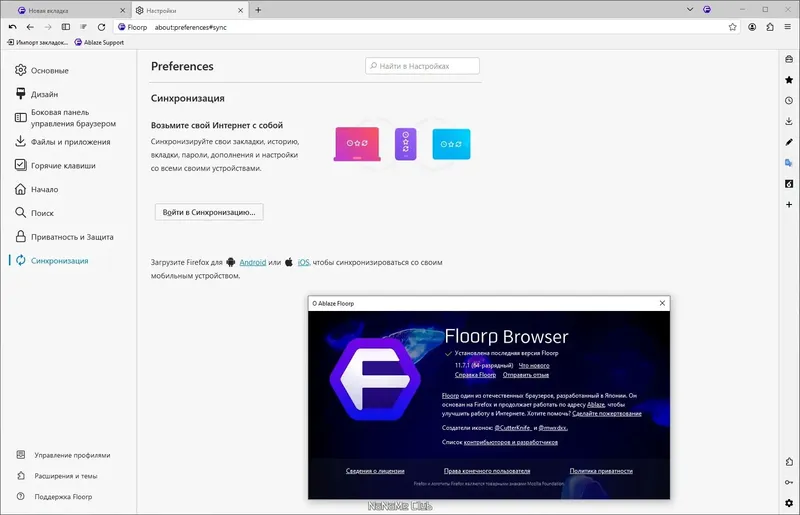This screenshot has height=515, width=800.
Task: Open the account profile icon
Action: (752, 27)
